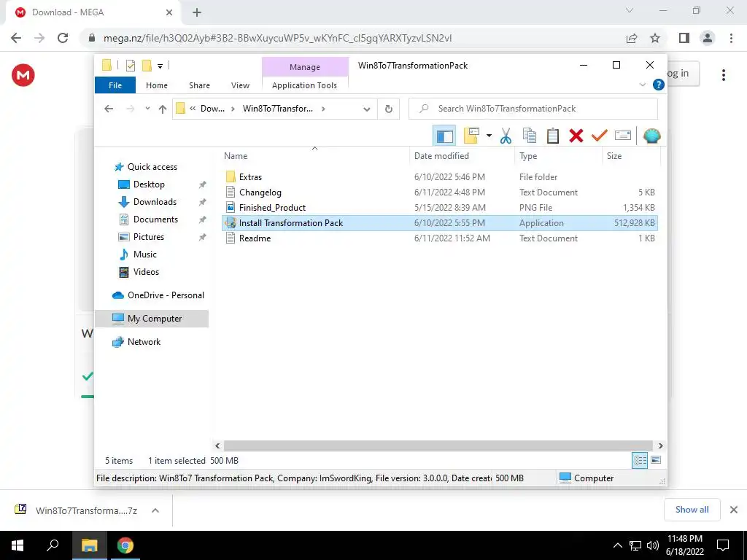Select Install Transformation Pack application
This screenshot has height=560, width=747.
coord(439,223)
